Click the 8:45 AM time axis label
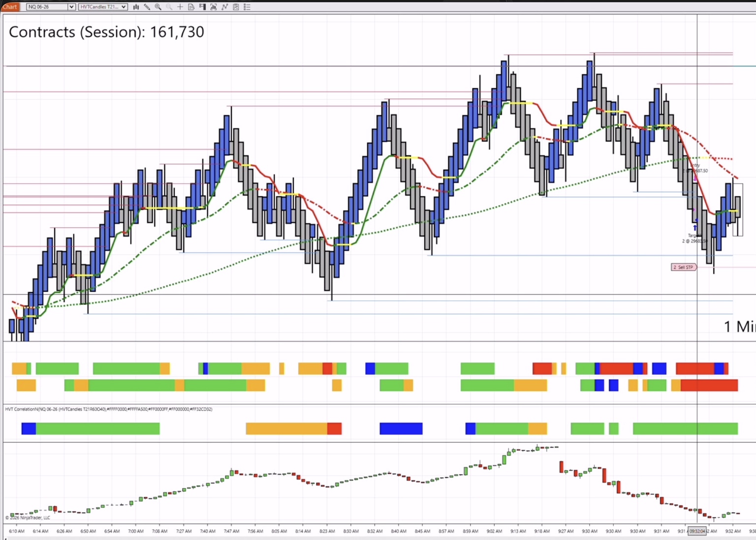Viewport: 756px width, 540px height. (422, 531)
